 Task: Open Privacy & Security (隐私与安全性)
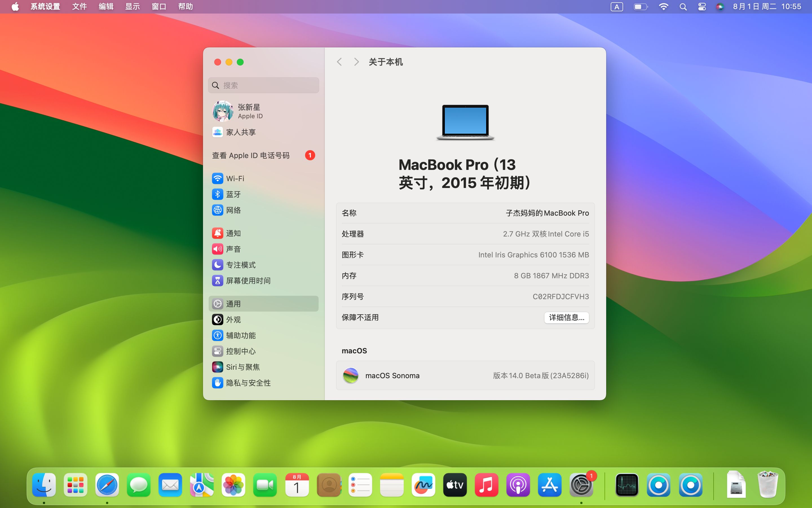click(x=263, y=383)
